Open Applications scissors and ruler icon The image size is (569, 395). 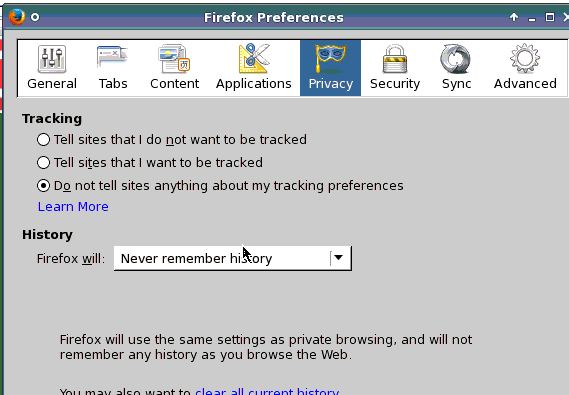pos(254,58)
